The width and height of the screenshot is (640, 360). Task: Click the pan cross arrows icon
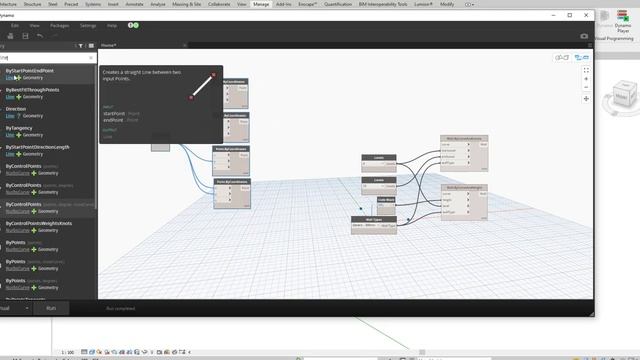pos(586,99)
